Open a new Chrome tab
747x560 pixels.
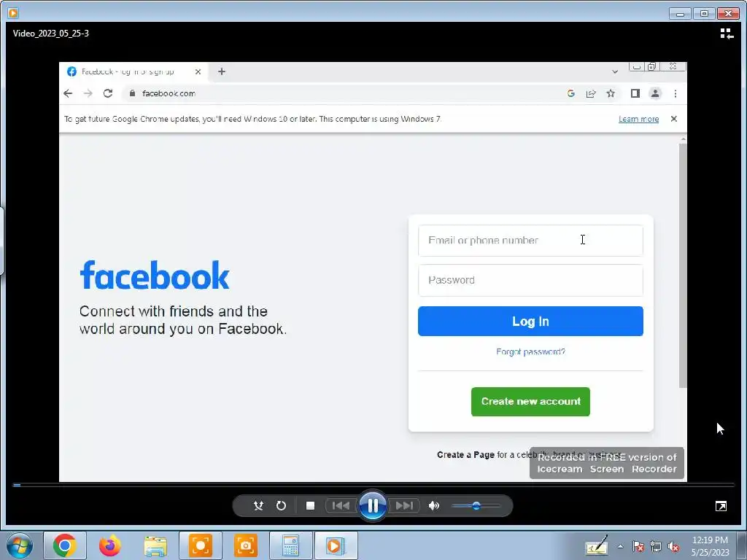[x=222, y=71]
